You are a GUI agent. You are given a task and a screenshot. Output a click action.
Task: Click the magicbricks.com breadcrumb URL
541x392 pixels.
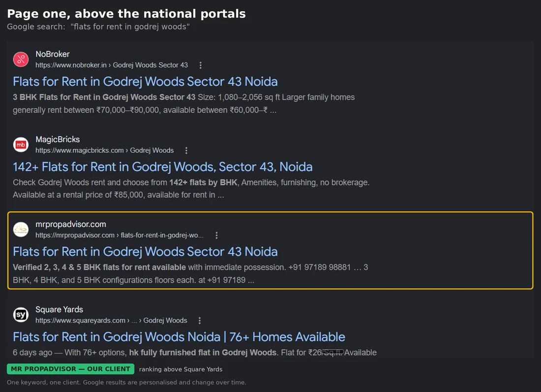tap(105, 151)
